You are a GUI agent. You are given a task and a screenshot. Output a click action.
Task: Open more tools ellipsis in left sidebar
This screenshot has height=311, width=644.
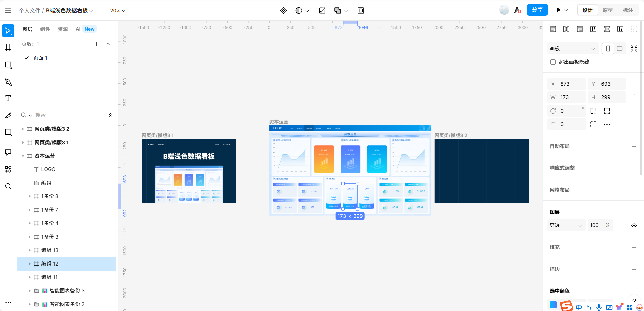(x=8, y=302)
